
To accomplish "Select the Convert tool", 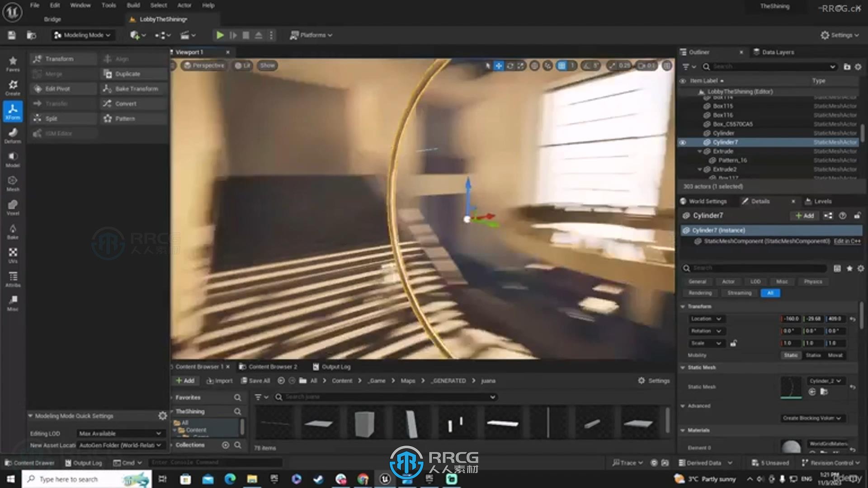I will [133, 103].
